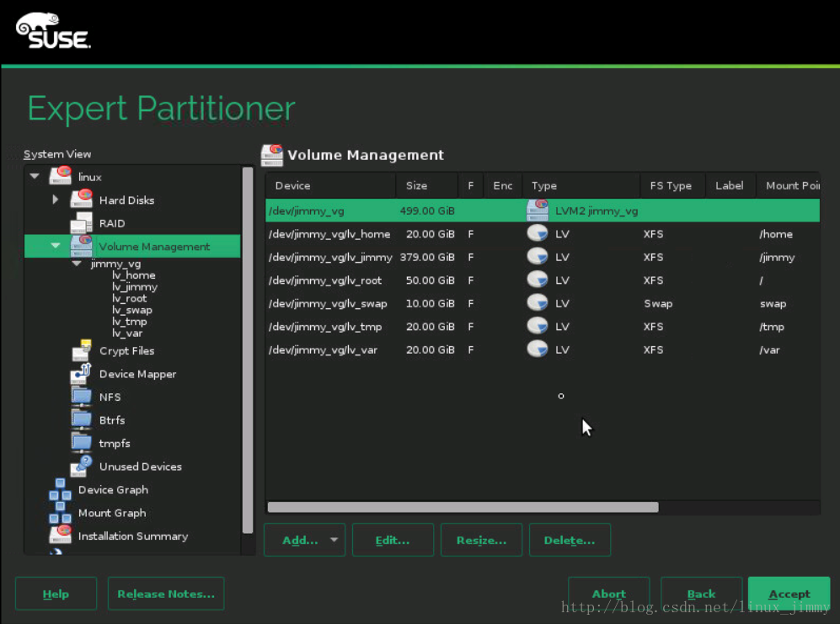Click the Volume Management heading icon

[x=272, y=155]
